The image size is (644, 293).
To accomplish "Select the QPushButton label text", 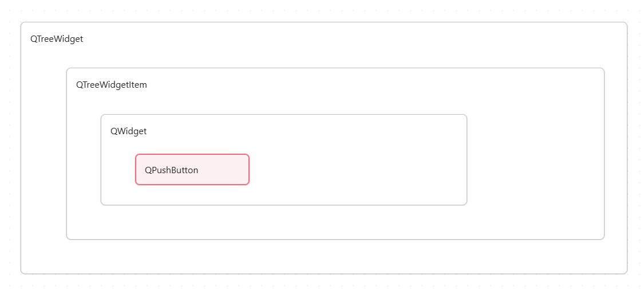I will [171, 170].
